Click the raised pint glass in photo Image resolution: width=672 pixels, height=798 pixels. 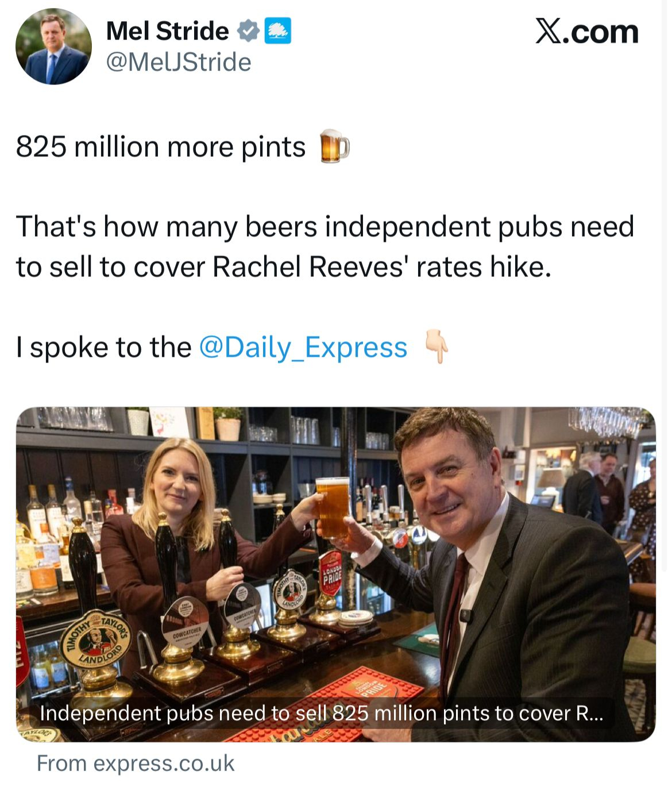point(332,507)
